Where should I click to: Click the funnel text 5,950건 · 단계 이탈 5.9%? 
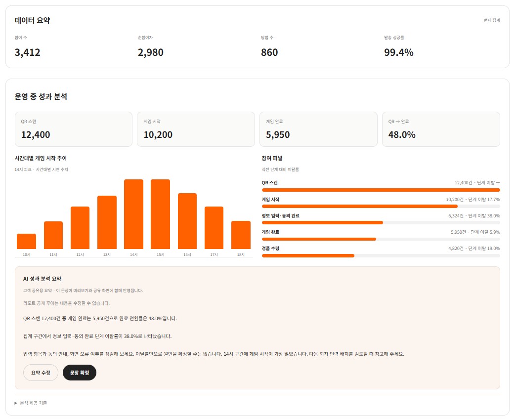tap(475, 232)
